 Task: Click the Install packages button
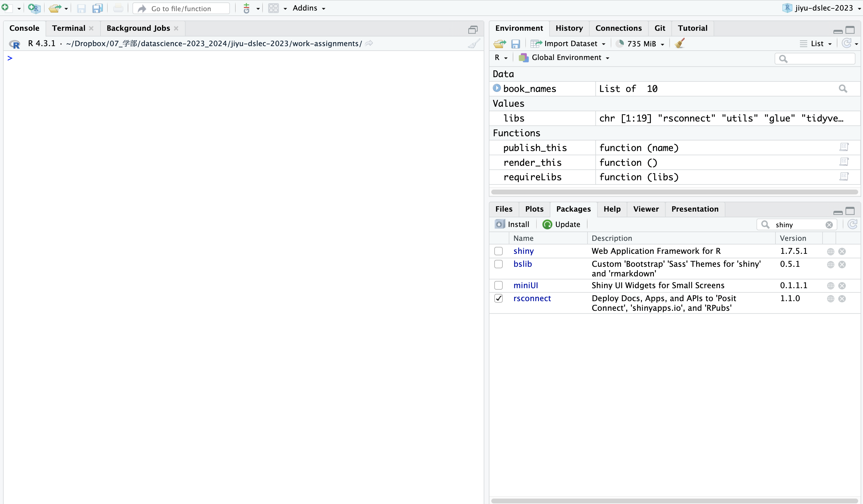(512, 225)
